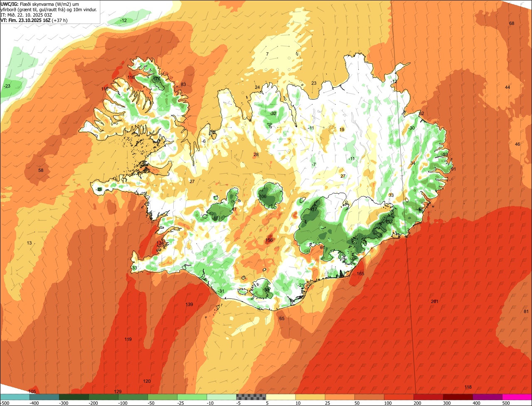Click the map value -32
The height and width of the screenshot is (406, 532).
click(x=273, y=113)
